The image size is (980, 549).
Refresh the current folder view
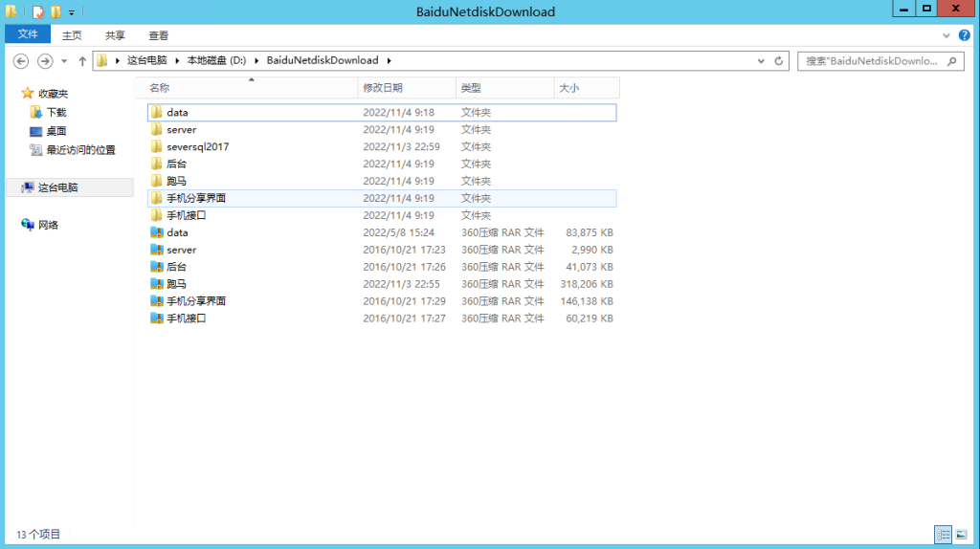[x=779, y=61]
